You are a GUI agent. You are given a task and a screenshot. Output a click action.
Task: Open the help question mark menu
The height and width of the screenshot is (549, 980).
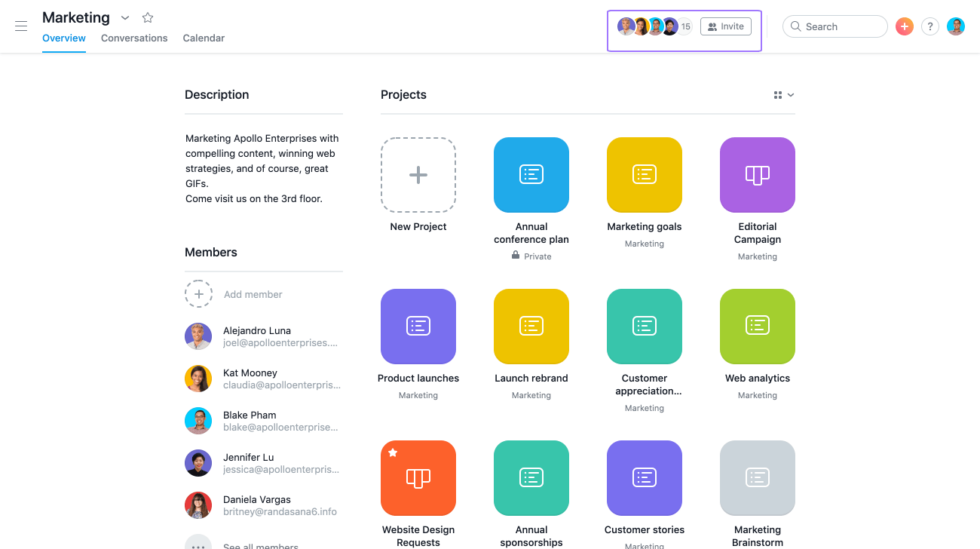[x=929, y=26]
